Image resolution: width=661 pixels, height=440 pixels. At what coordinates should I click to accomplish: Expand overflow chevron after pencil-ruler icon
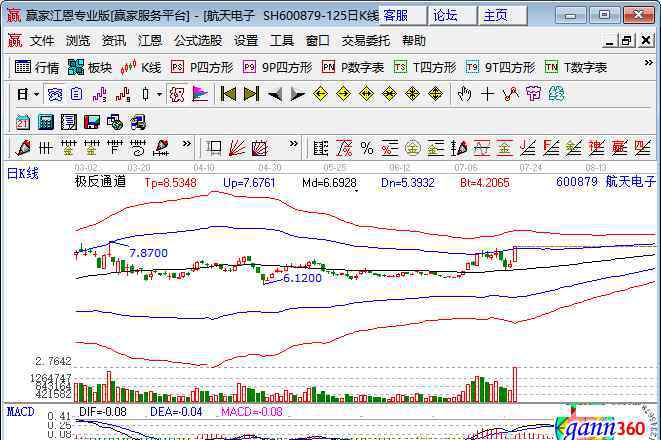tap(186, 144)
